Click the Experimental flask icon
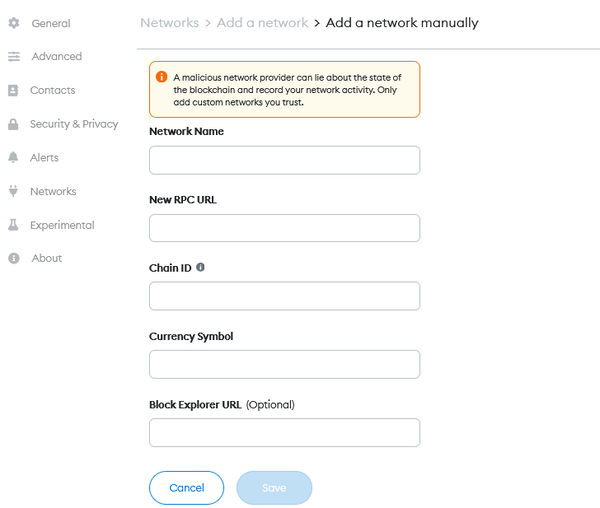600x508 pixels. pyautogui.click(x=14, y=225)
